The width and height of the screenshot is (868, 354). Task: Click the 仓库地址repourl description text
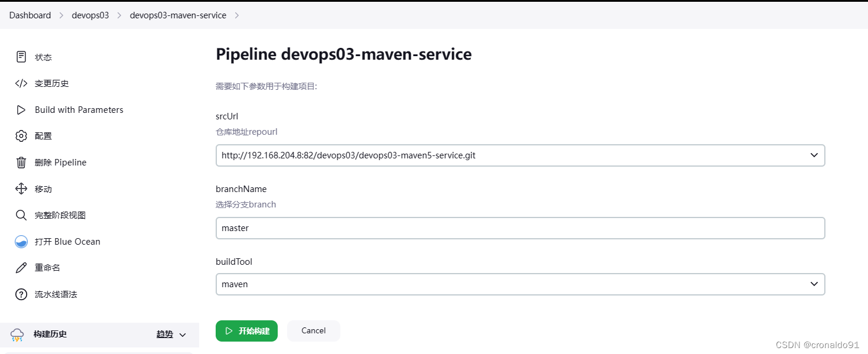[x=246, y=132]
